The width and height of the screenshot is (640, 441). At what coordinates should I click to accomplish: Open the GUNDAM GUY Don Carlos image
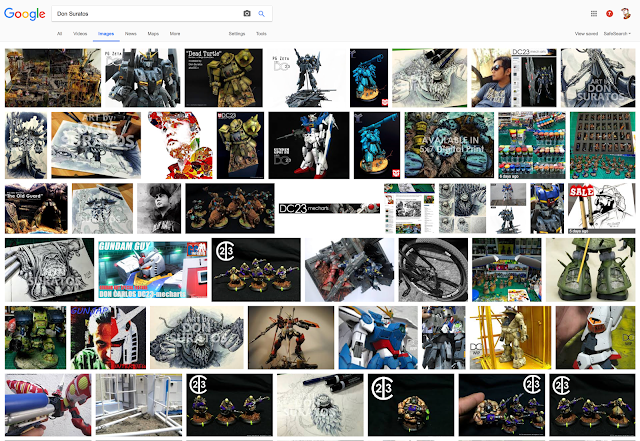[x=153, y=270]
